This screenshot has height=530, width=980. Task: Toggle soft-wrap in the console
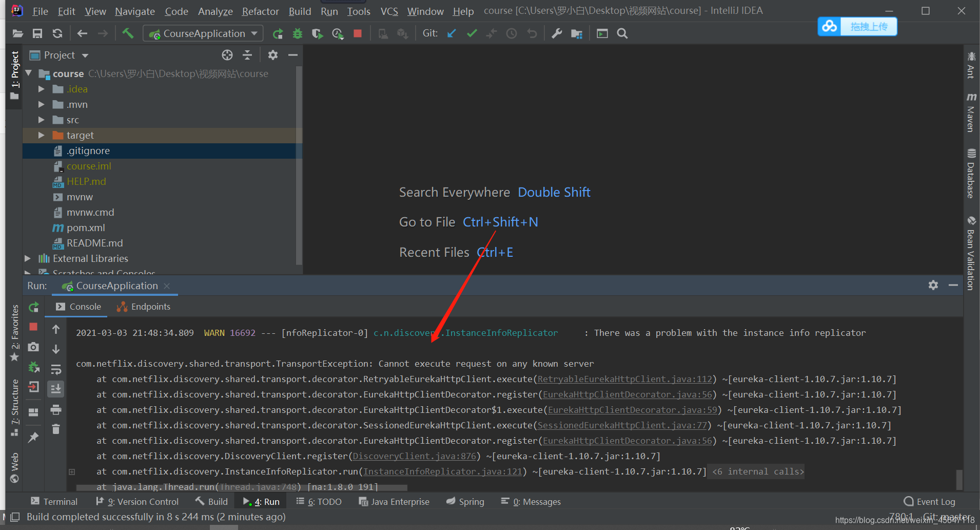(56, 369)
